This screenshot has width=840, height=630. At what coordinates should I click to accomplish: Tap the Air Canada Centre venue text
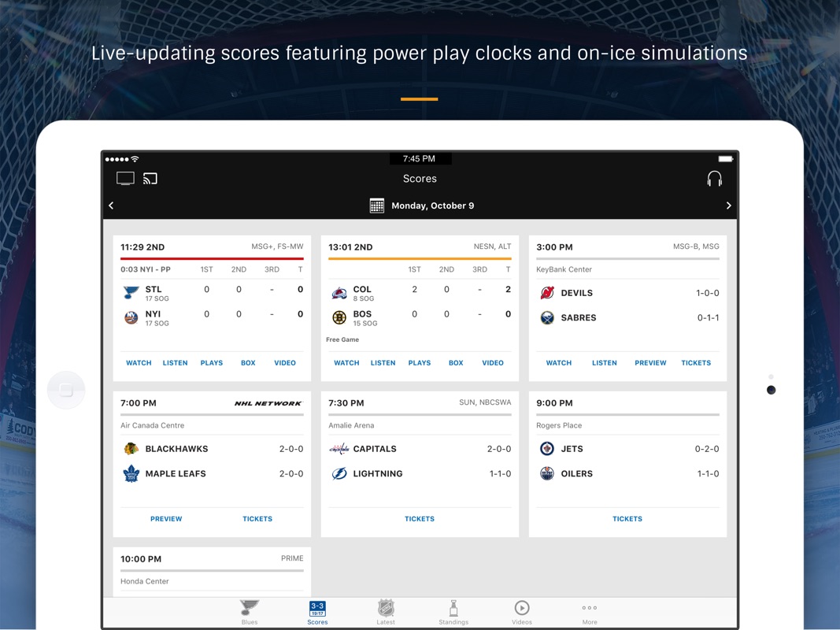coord(152,425)
